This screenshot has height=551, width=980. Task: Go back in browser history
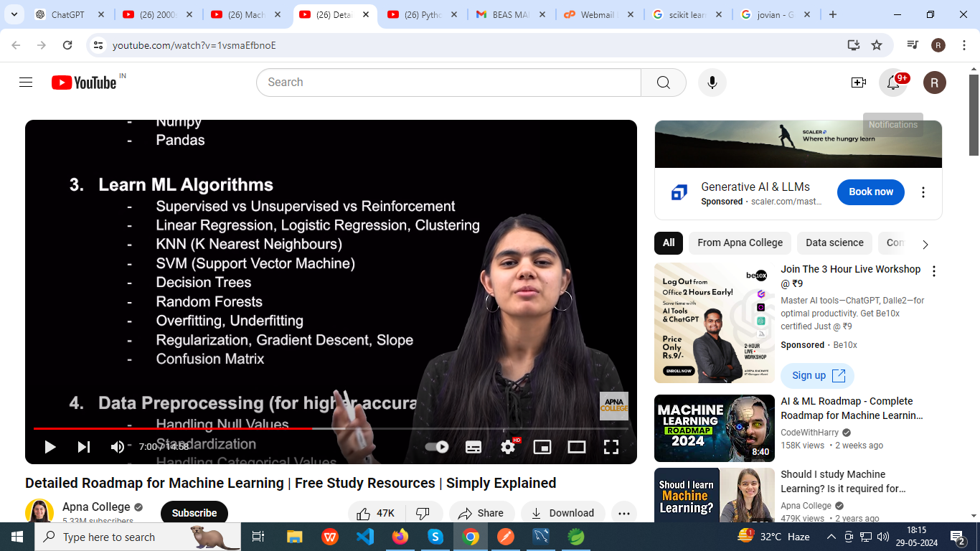(16, 45)
